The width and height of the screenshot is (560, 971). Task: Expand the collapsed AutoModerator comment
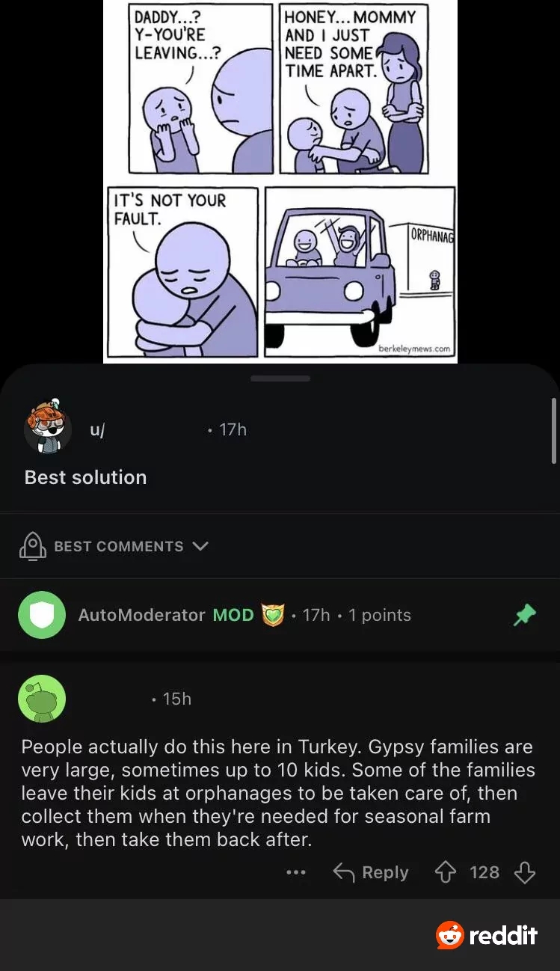click(x=280, y=615)
